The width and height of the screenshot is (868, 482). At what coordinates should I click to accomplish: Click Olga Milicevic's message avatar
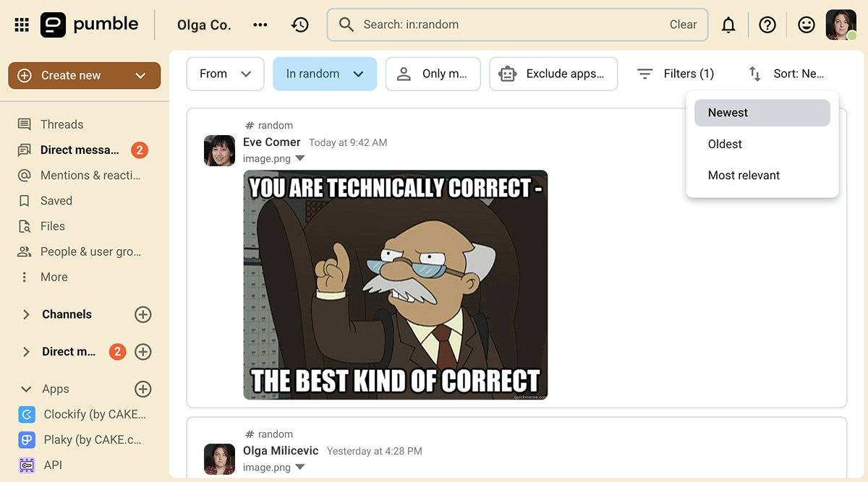pos(219,459)
